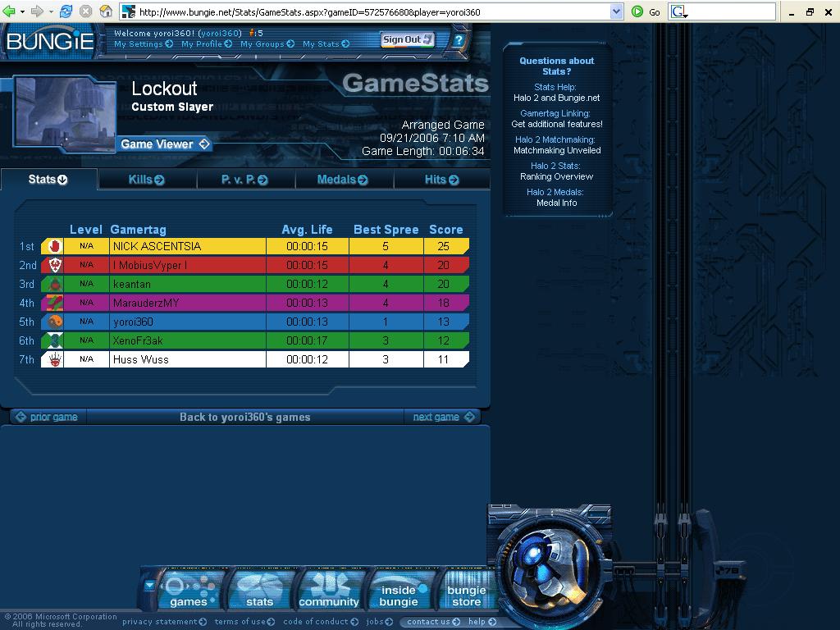Open My Settings link
The height and width of the screenshot is (630, 840).
click(x=144, y=44)
